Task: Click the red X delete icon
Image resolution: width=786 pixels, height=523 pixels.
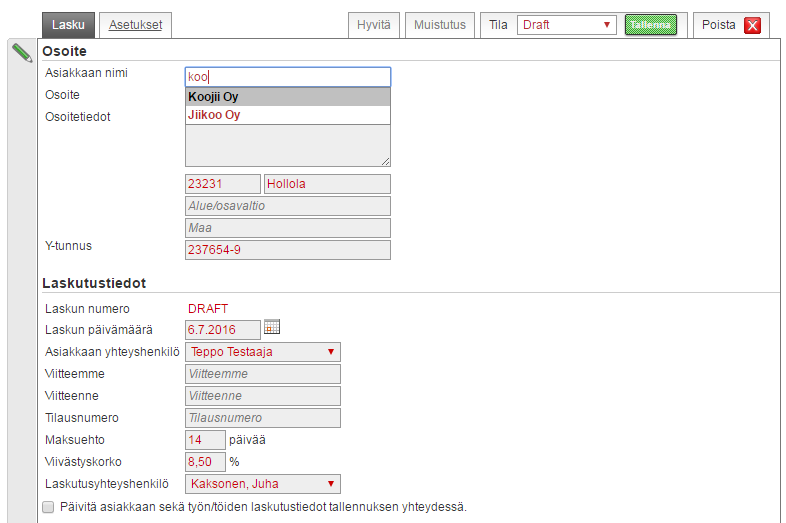Action: [752, 26]
